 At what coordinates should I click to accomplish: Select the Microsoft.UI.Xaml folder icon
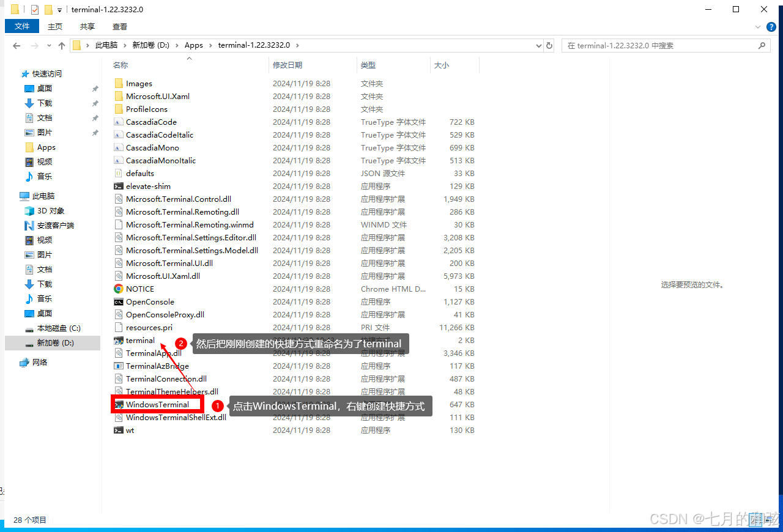pyautogui.click(x=119, y=97)
